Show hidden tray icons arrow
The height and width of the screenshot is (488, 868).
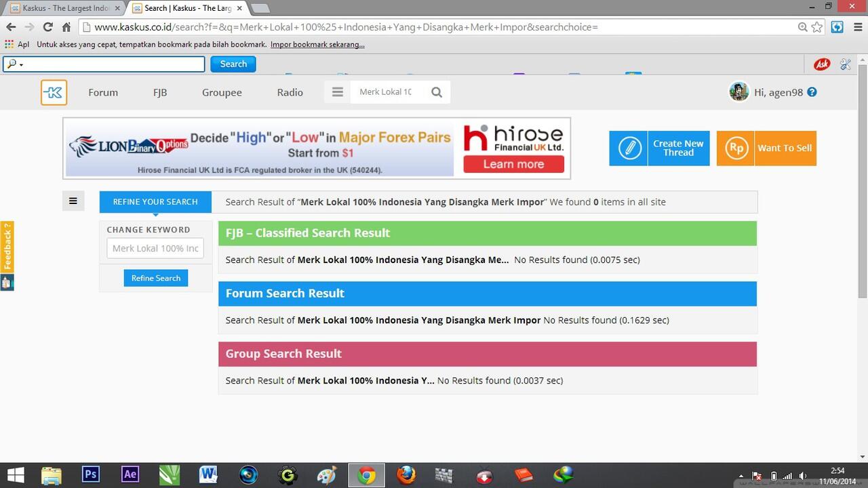pos(741,476)
